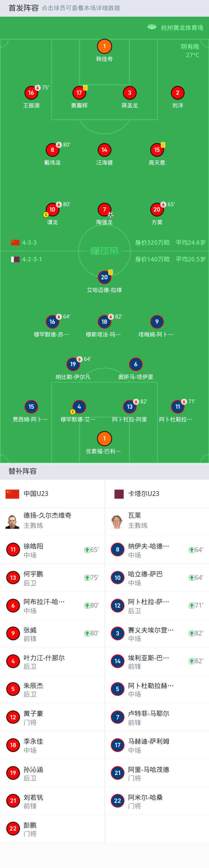Viewport: 209px width, 868px height.
Task: Tap 黄嘉辉 number 17 player badge
Action: 79,93
